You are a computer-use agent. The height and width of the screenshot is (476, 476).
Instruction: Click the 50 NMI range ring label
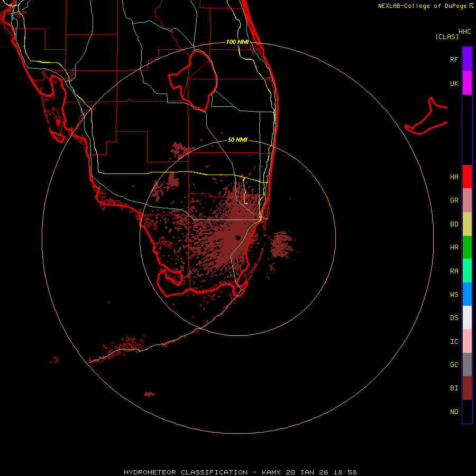tap(237, 140)
